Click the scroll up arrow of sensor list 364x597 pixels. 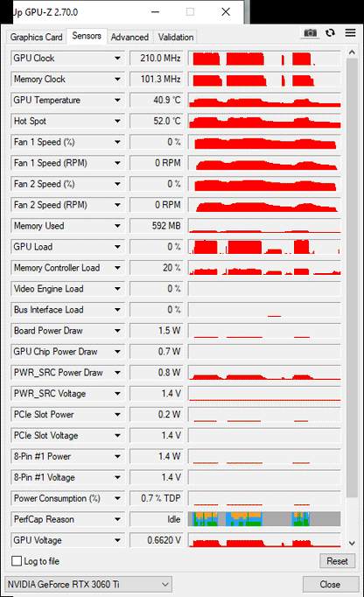pos(352,53)
